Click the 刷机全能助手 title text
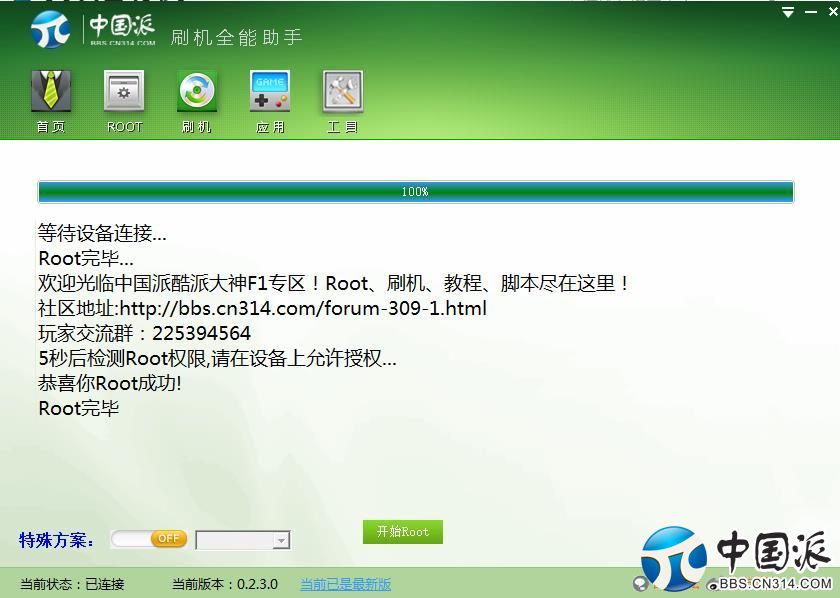Screen dimensions: 840x598 click(237, 37)
